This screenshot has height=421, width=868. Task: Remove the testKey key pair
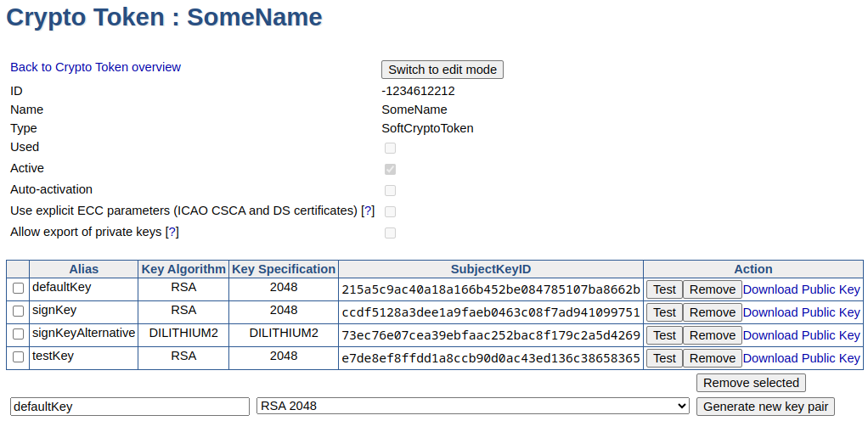[x=712, y=358]
